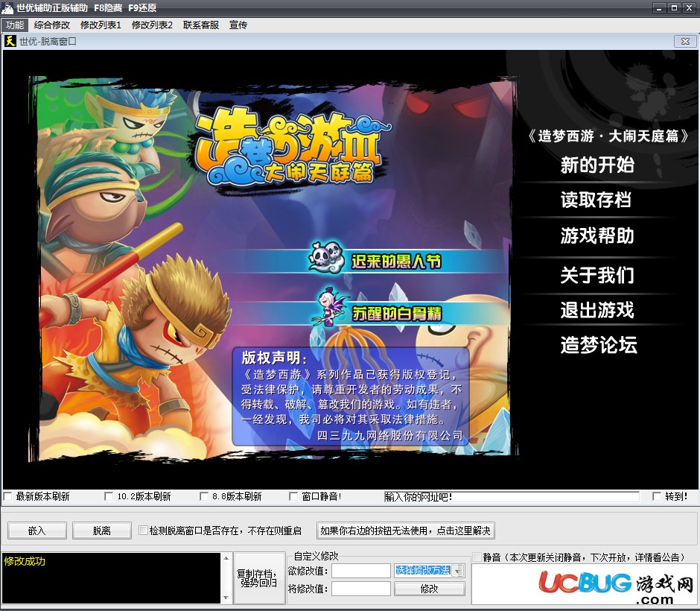Image resolution: width=700 pixels, height=611 pixels.
Task: Click 退出游戏 to quit the game
Action: pyautogui.click(x=597, y=309)
